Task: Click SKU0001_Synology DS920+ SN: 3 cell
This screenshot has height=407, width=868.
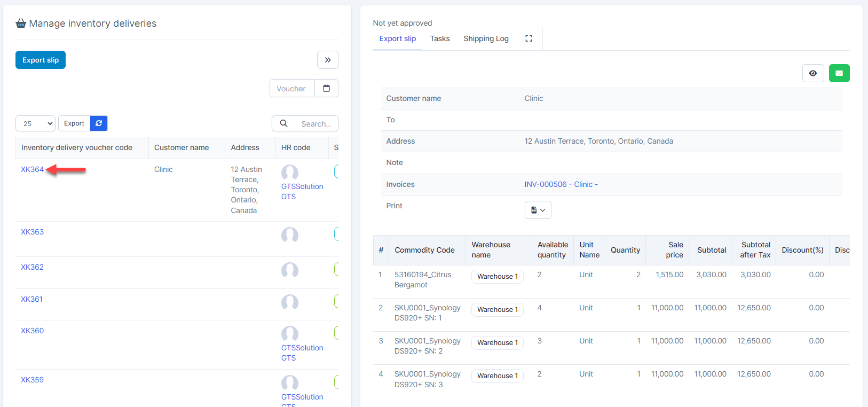Action: click(x=427, y=379)
